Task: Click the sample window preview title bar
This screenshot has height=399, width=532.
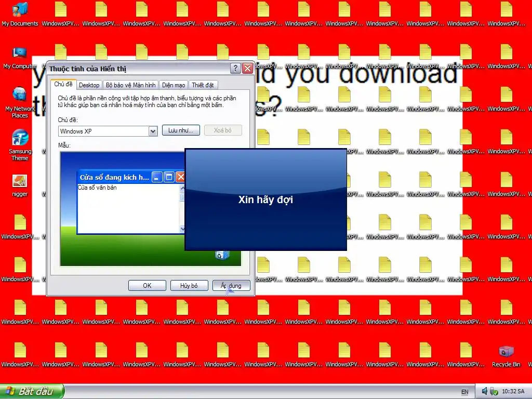Action: [131, 177]
